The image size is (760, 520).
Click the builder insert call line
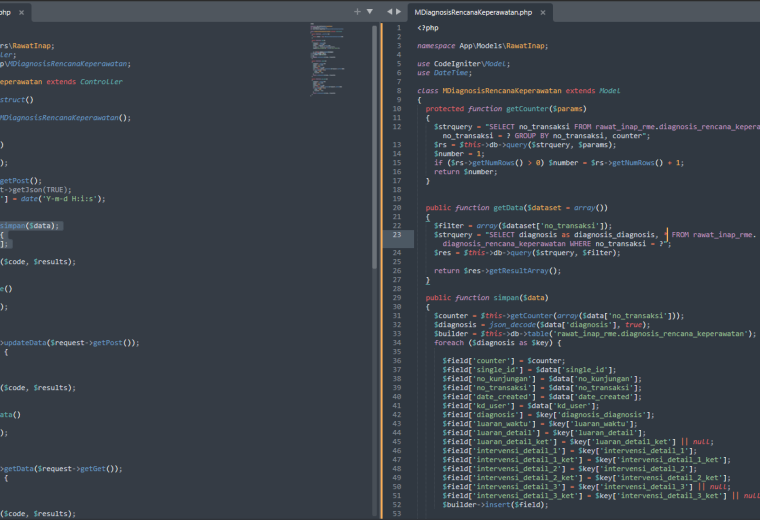tap(495, 504)
